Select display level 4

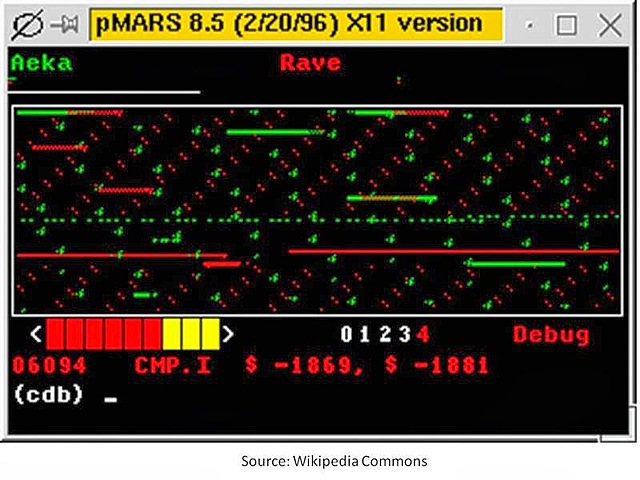tap(423, 334)
